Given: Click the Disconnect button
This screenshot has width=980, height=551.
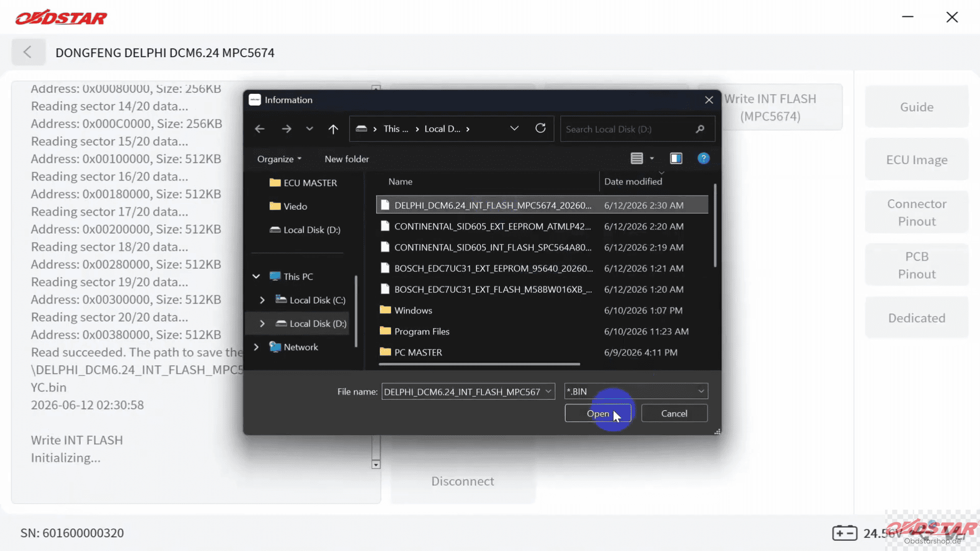Looking at the screenshot, I should (462, 481).
